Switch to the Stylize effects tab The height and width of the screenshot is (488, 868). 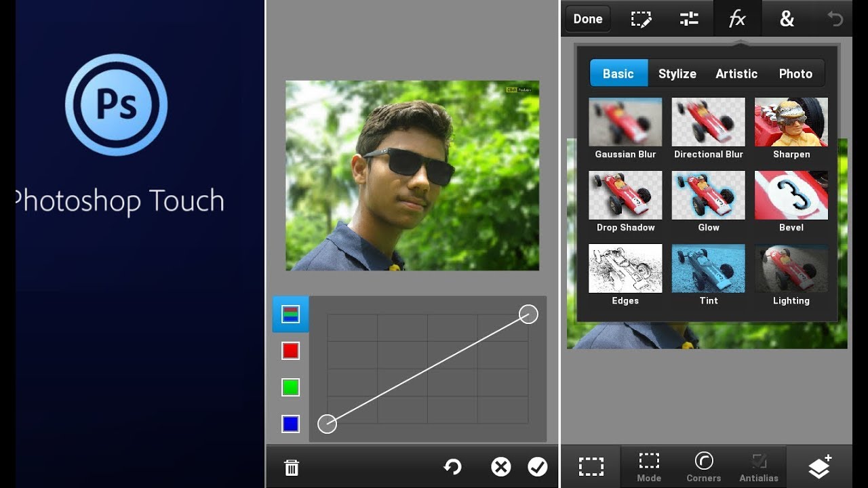pos(677,74)
